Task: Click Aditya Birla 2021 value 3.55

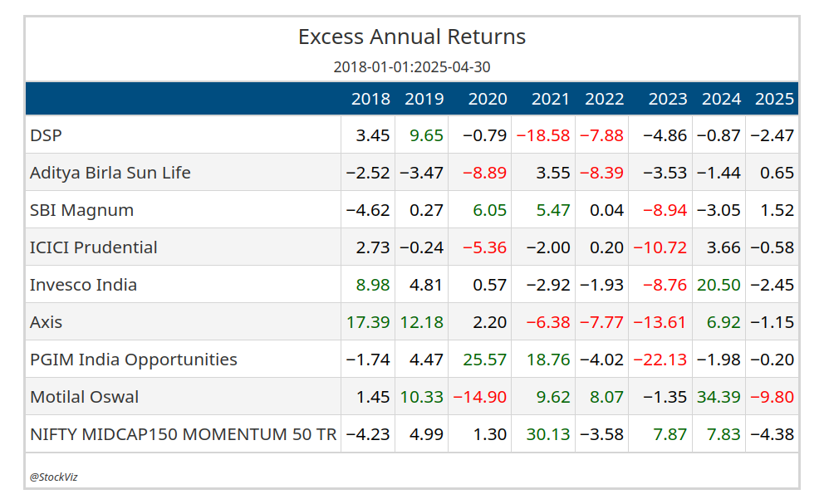Action: [553, 173]
